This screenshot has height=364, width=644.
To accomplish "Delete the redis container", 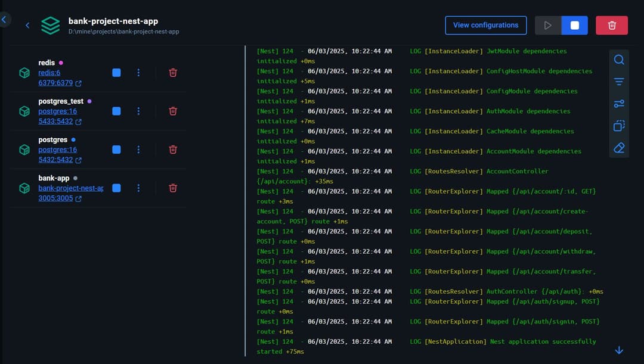I will click(x=173, y=73).
